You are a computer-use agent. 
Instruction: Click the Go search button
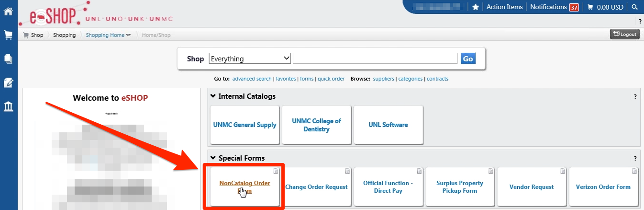point(468,58)
